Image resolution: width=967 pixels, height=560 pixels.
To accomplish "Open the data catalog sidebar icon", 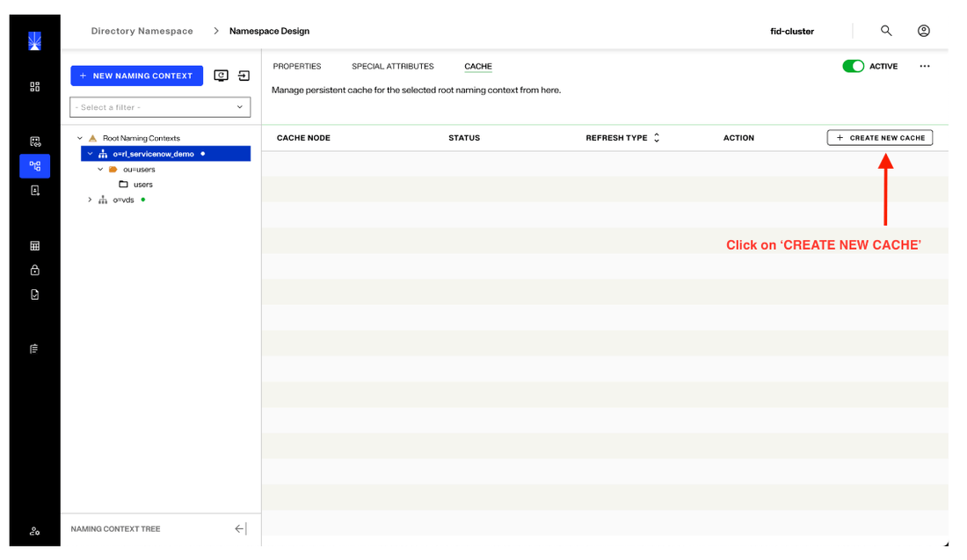I will click(35, 142).
